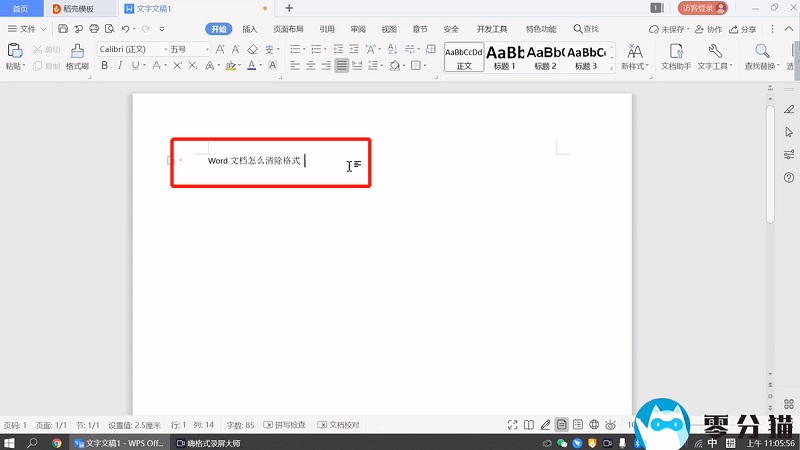Click the superscript X² icon
Image resolution: width=800 pixels, height=450 pixels.
tap(177, 66)
